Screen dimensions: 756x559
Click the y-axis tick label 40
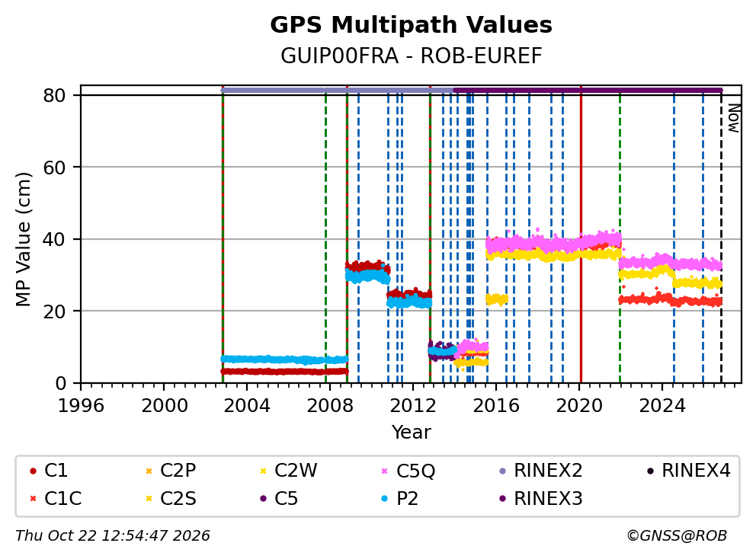pos(54,239)
